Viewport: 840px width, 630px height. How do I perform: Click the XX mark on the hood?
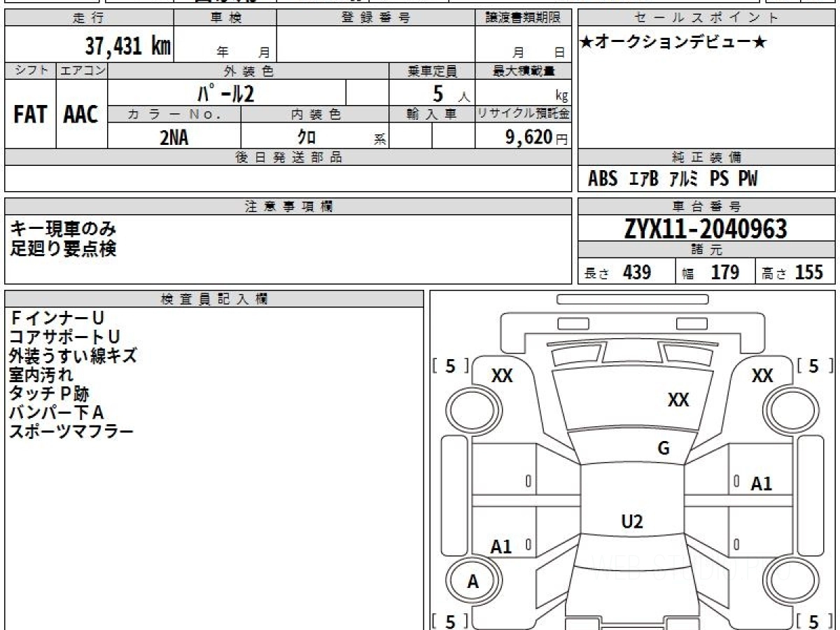(x=678, y=400)
